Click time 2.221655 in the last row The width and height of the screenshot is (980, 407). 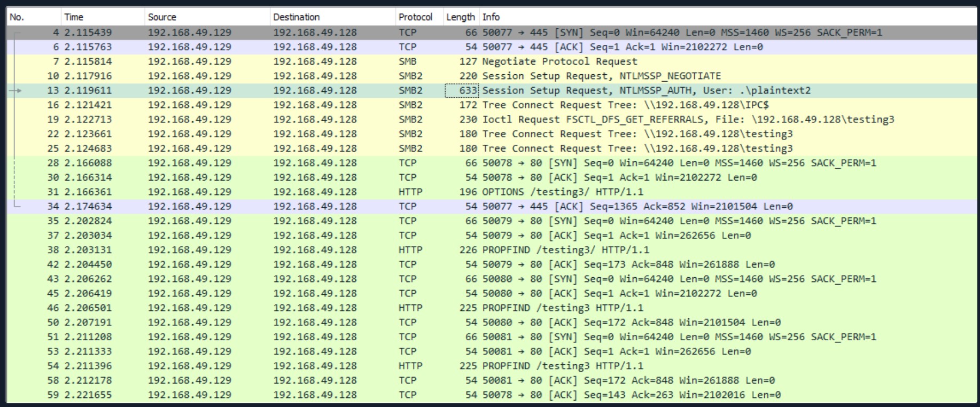88,395
